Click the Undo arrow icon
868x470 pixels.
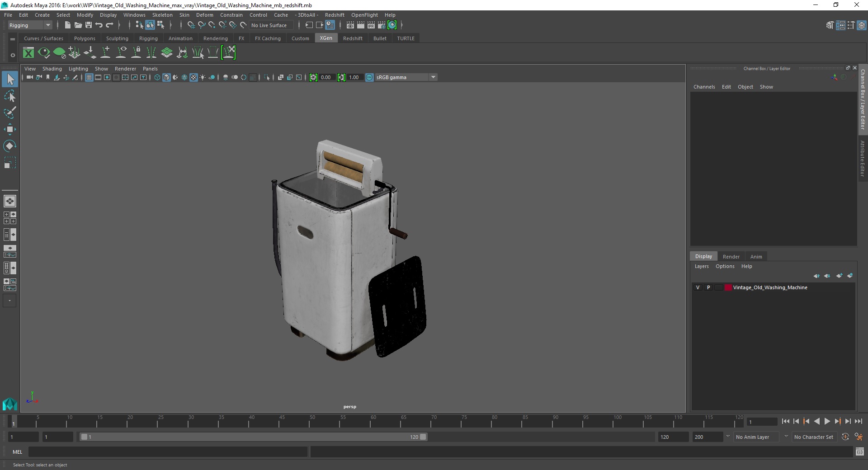pos(99,25)
